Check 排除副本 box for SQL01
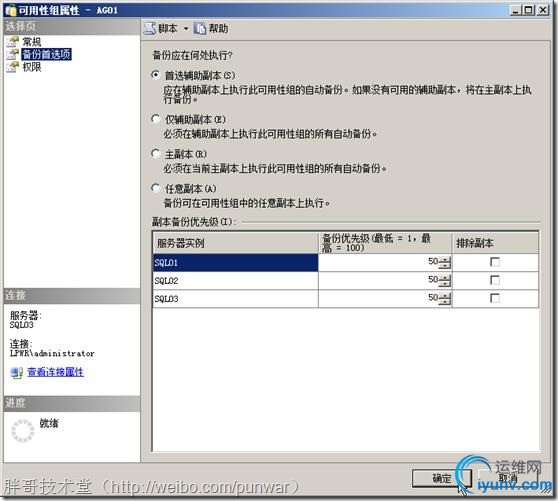The width and height of the screenshot is (558, 501). click(495, 262)
